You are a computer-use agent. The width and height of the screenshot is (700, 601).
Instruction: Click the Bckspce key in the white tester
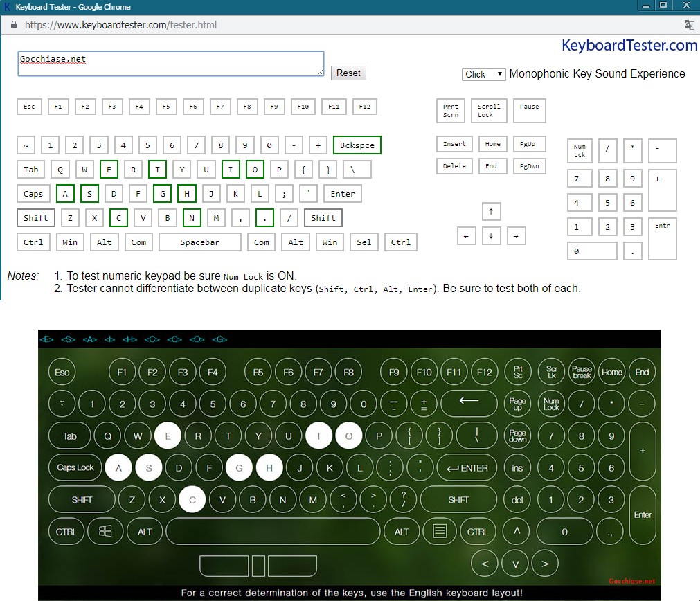[x=357, y=145]
